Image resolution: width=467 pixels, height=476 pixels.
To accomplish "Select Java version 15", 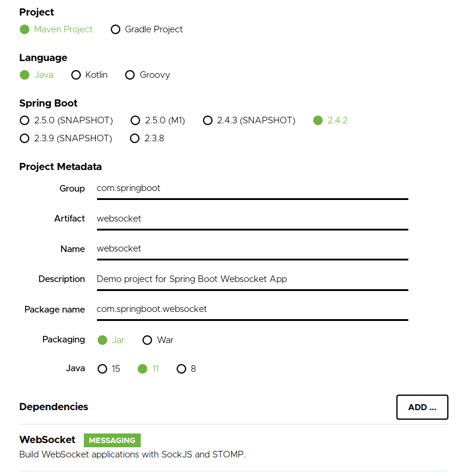I will click(x=109, y=369).
